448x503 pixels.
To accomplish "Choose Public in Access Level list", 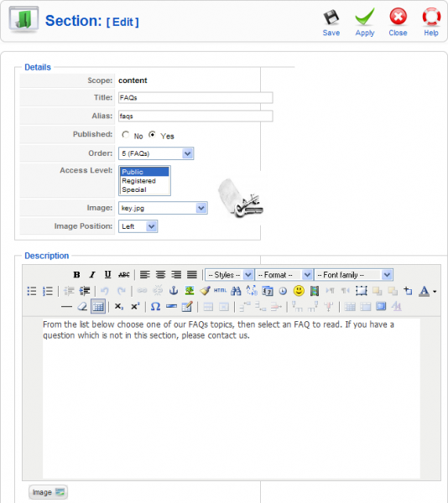I will (x=144, y=172).
